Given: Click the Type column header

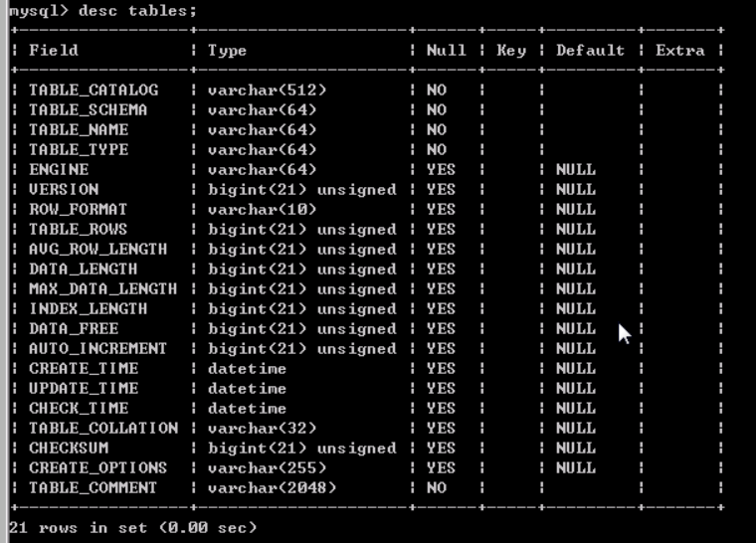Looking at the screenshot, I should tap(227, 50).
